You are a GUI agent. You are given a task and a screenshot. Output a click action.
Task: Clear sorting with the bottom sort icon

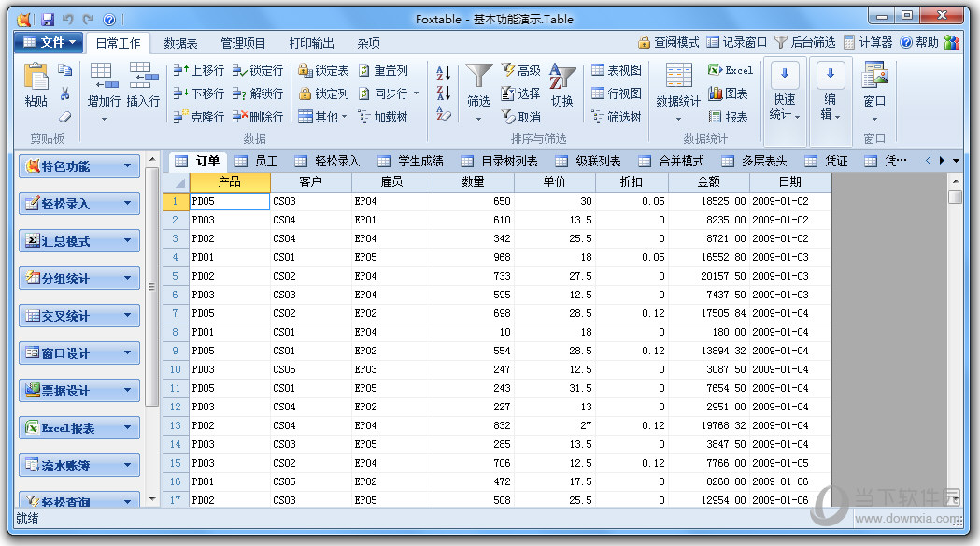click(443, 113)
